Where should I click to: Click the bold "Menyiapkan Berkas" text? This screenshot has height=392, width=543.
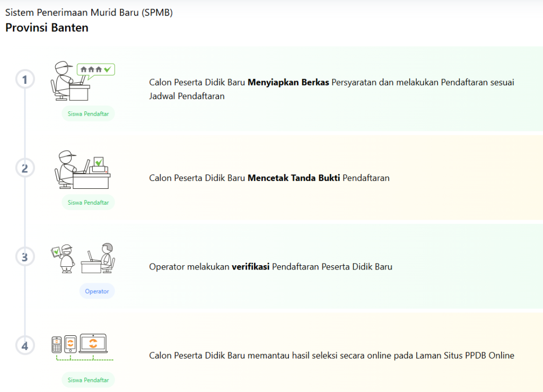point(288,83)
